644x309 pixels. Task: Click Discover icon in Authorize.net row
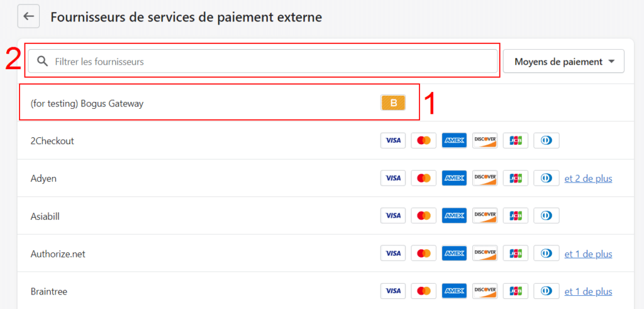pyautogui.click(x=485, y=254)
